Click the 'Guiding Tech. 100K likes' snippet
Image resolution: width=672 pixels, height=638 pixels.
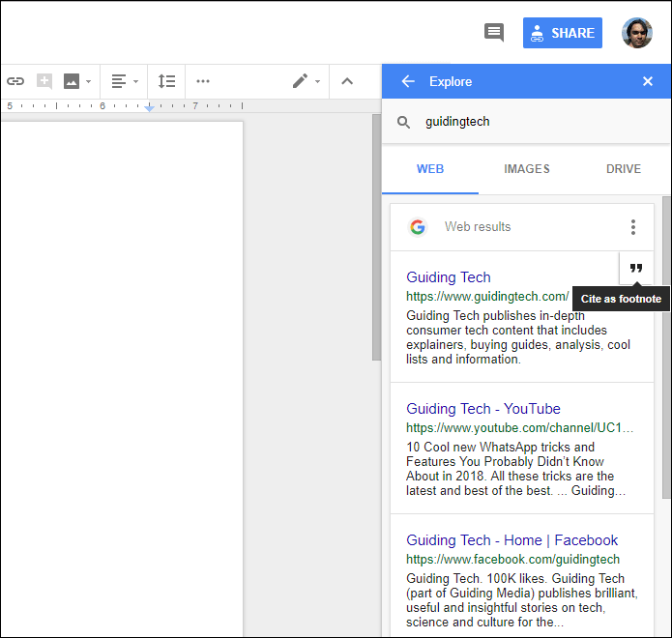click(x=522, y=600)
